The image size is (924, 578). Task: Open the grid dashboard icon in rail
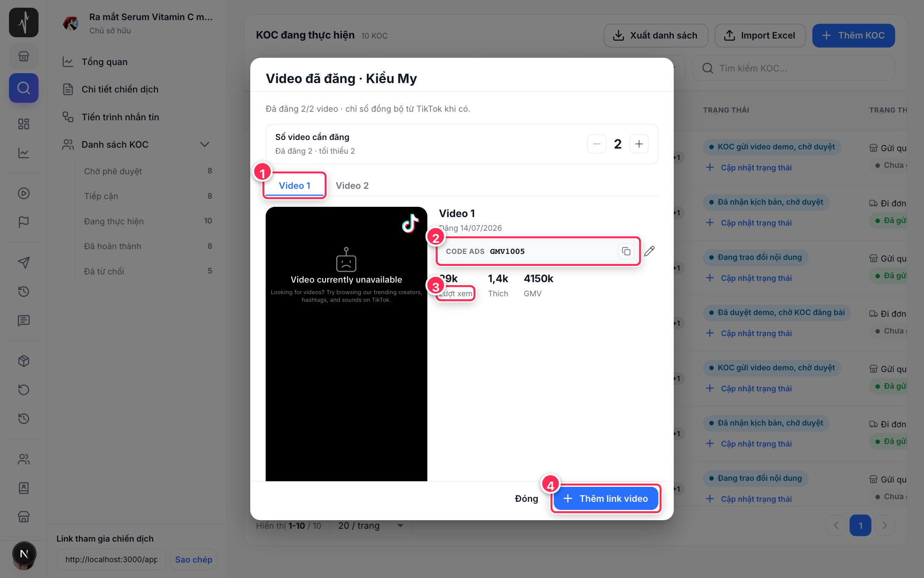pyautogui.click(x=24, y=124)
